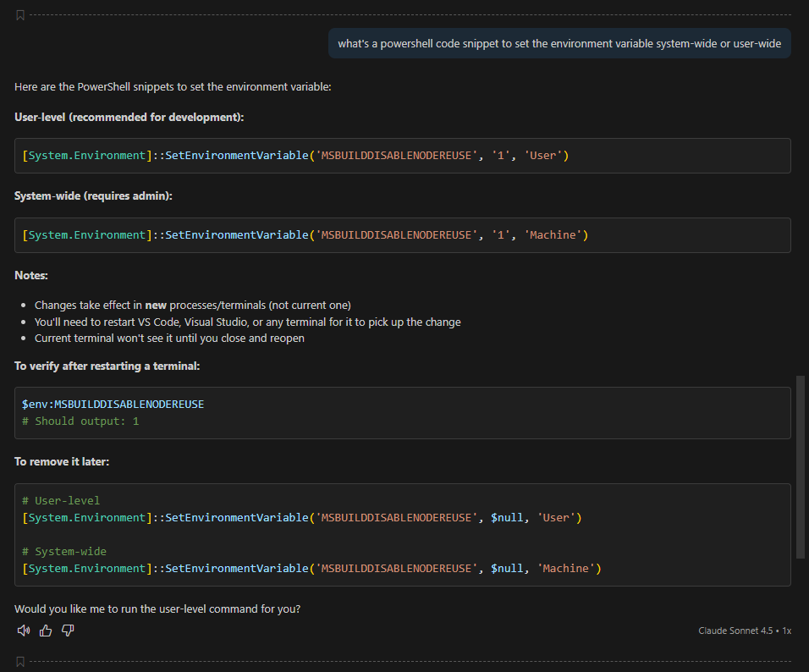Click the User-level SetEnvironmentVariable code block

(403, 156)
